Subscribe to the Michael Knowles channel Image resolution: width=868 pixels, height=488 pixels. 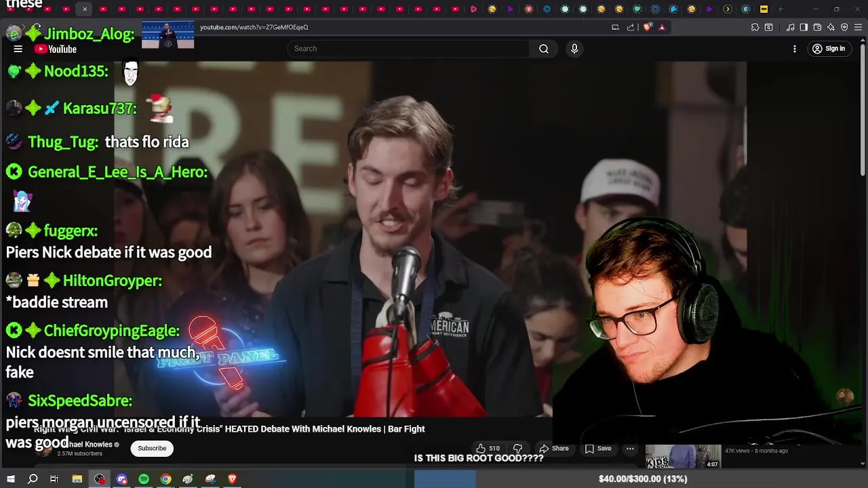[152, 448]
